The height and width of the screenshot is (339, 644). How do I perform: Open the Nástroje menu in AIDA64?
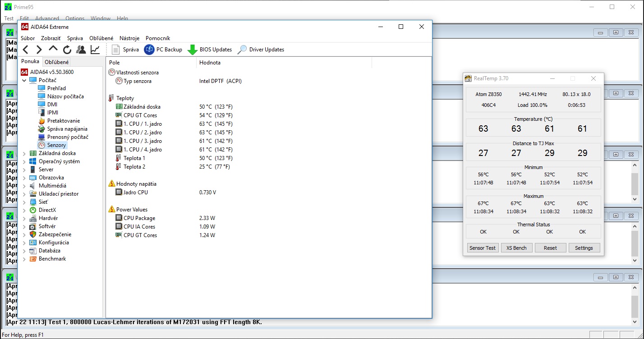tap(129, 38)
